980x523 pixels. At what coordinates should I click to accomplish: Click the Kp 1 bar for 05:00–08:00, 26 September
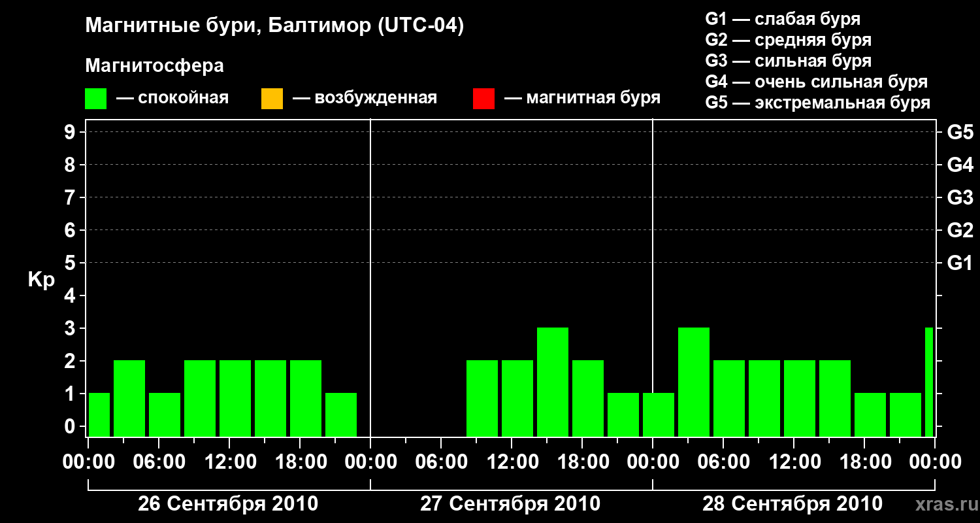(x=165, y=415)
